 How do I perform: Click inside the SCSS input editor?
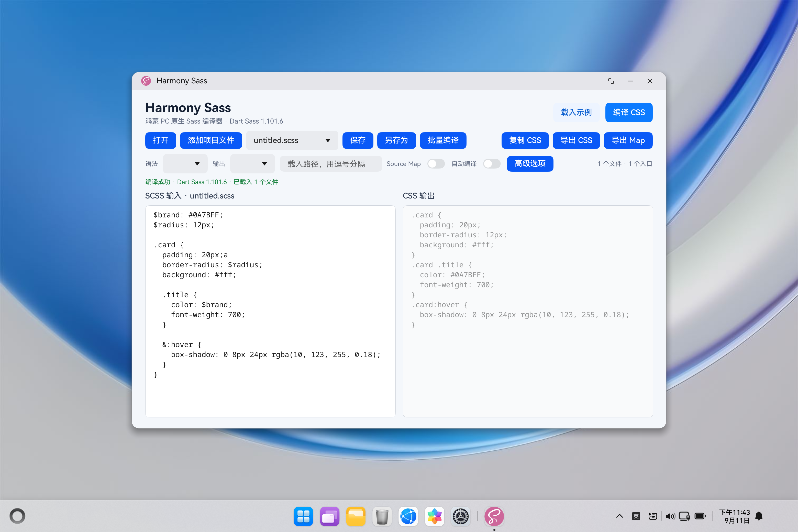point(270,311)
